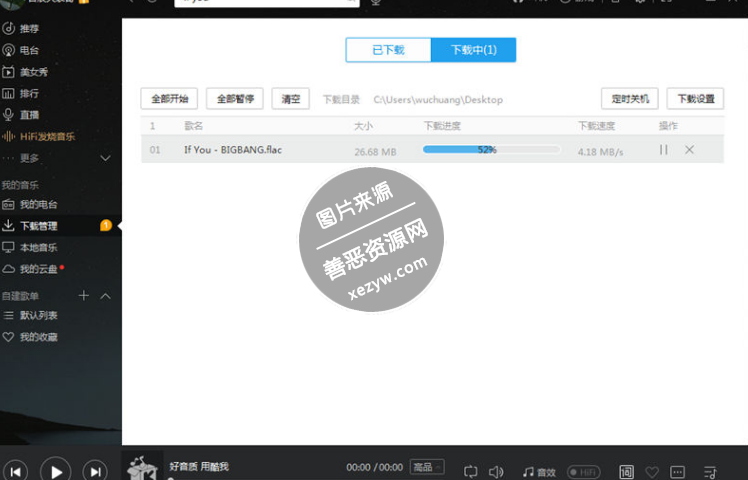This screenshot has width=748, height=480.
Task: Collapse the 自建歌单 playlist section
Action: 106,296
